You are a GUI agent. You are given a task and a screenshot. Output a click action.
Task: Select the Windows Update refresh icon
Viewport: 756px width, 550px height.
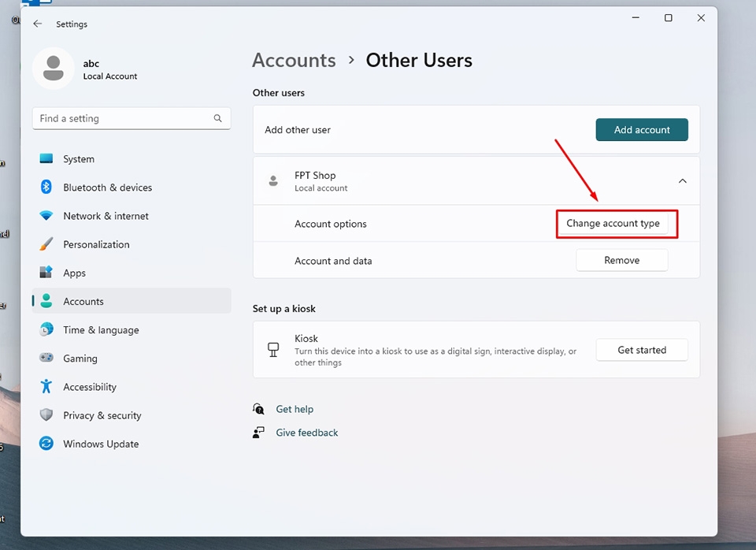click(46, 443)
